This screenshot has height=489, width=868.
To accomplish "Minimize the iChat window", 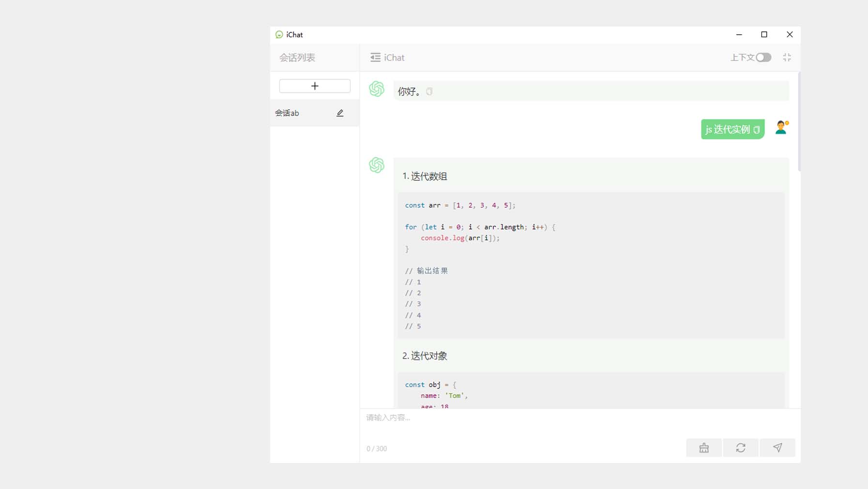I will coord(739,34).
